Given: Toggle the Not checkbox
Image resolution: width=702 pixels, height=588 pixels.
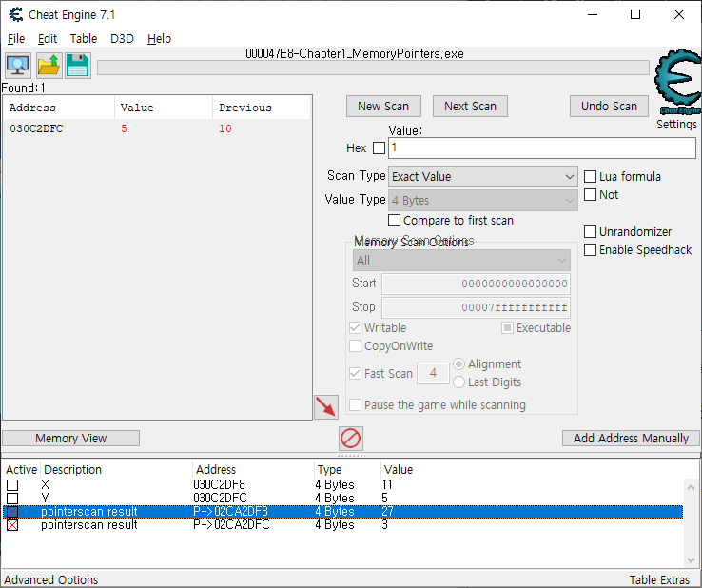Looking at the screenshot, I should tap(590, 195).
